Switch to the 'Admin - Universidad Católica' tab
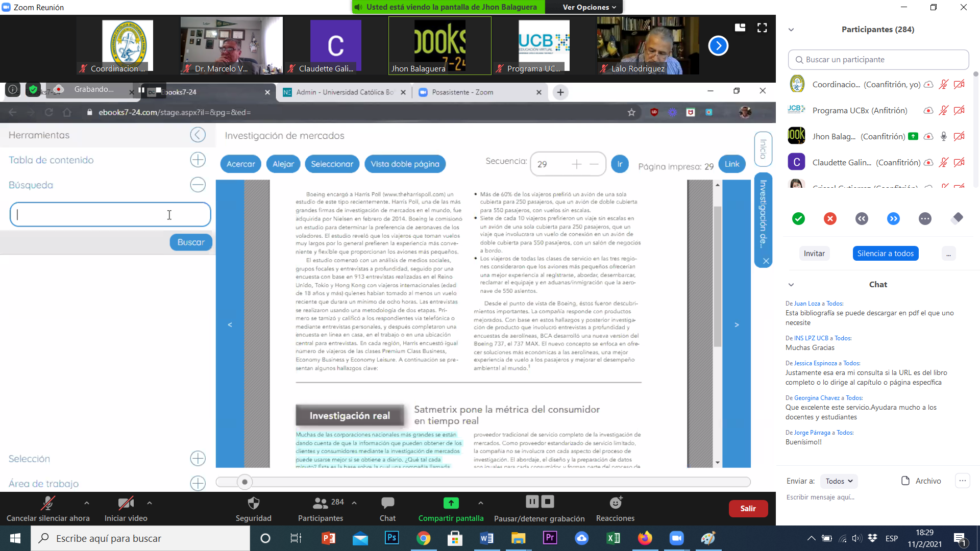 tap(345, 92)
